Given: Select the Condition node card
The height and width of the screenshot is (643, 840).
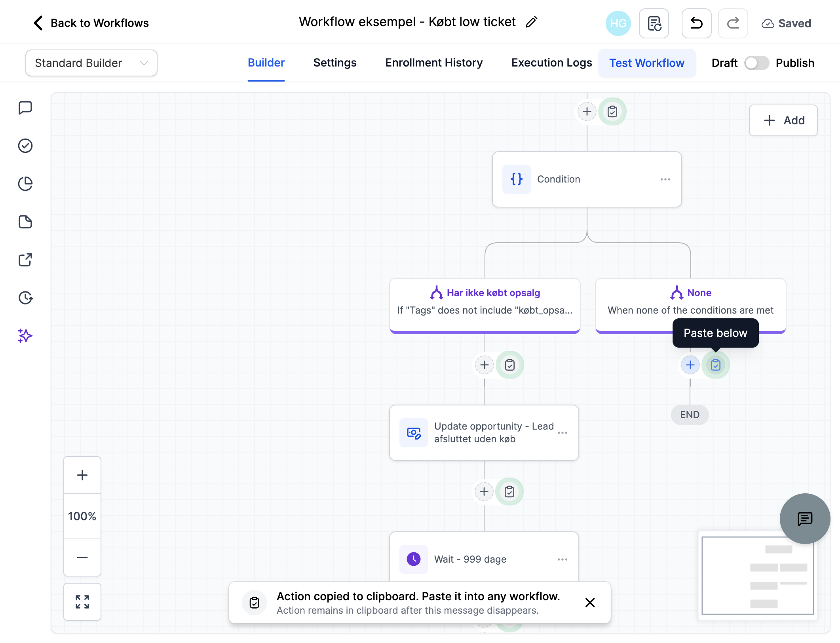Looking at the screenshot, I should (587, 179).
